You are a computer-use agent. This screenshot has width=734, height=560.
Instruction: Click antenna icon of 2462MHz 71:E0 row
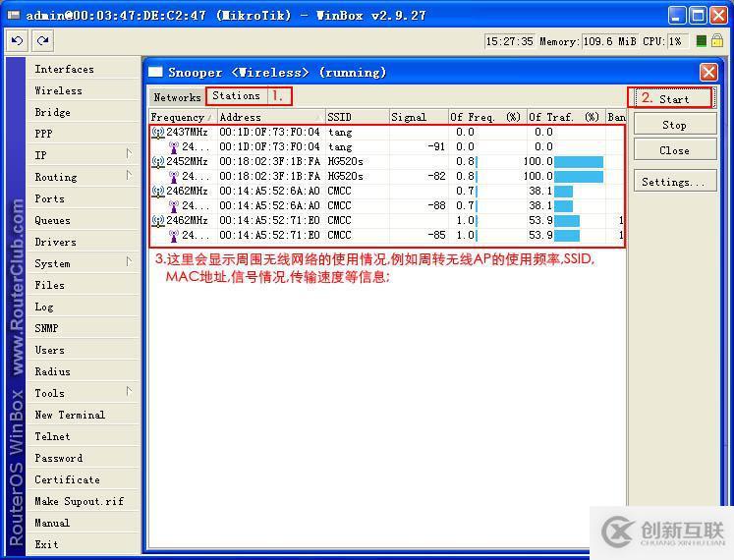(158, 221)
